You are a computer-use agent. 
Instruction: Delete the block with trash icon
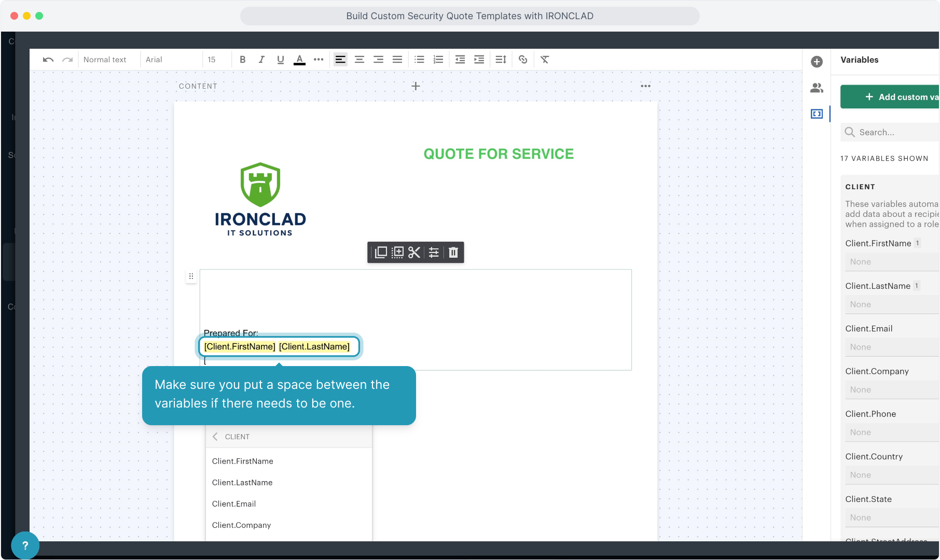coord(453,253)
